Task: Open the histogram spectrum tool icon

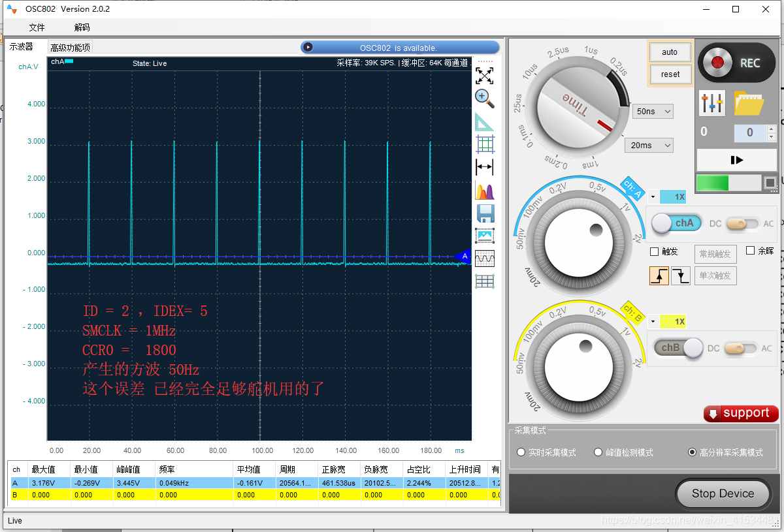Action: [484, 191]
